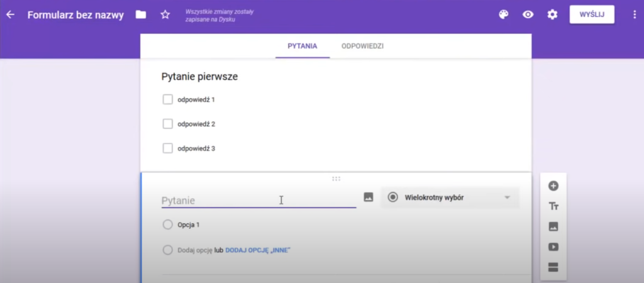
Task: Add title and description Tt icon
Action: tap(553, 206)
